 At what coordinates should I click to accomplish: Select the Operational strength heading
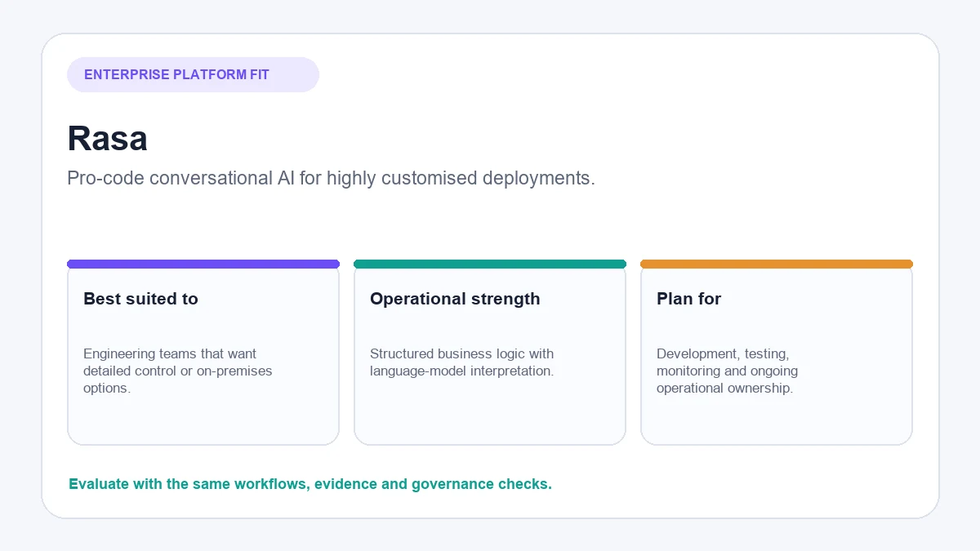455,299
